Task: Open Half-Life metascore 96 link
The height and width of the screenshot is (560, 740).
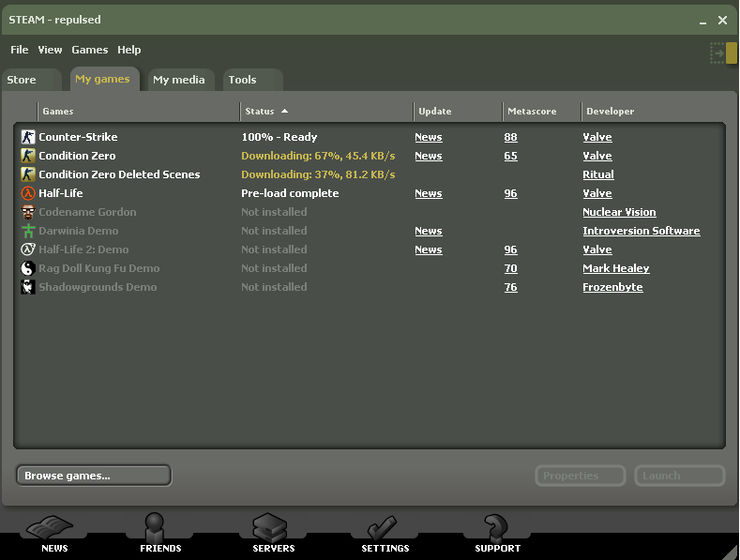Action: tap(510, 193)
